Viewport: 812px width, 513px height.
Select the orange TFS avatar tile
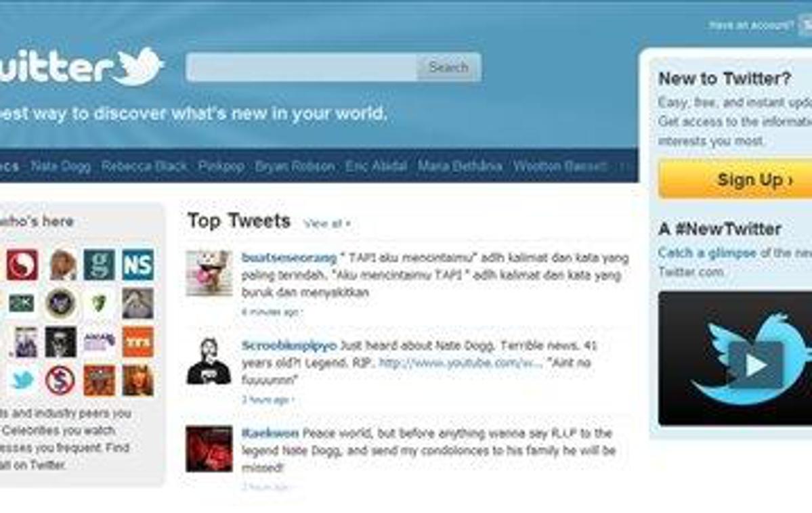coord(137,342)
